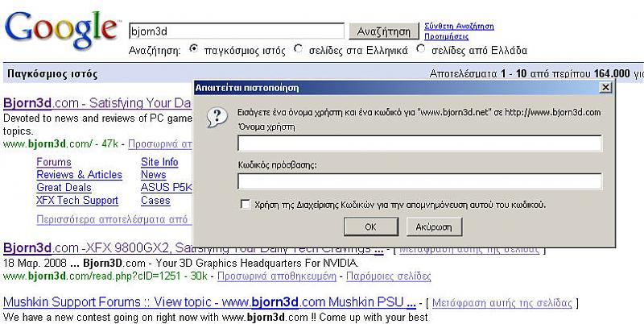This screenshot has height=324, width=644.
Task: Select the σελίδες από Ελλάδα radio button
Action: pyautogui.click(x=420, y=49)
